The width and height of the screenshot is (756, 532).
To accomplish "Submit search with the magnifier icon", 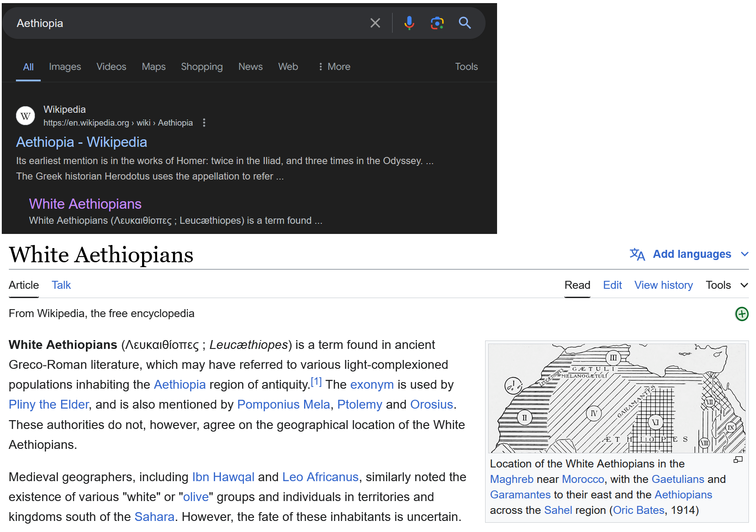I will (465, 23).
